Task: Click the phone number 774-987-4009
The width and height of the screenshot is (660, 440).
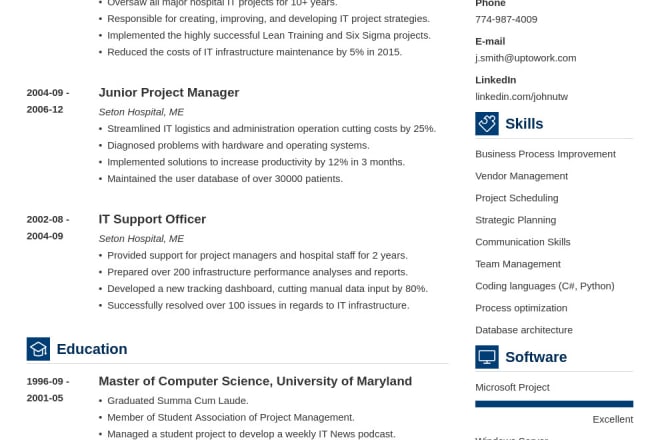Action: (506, 19)
